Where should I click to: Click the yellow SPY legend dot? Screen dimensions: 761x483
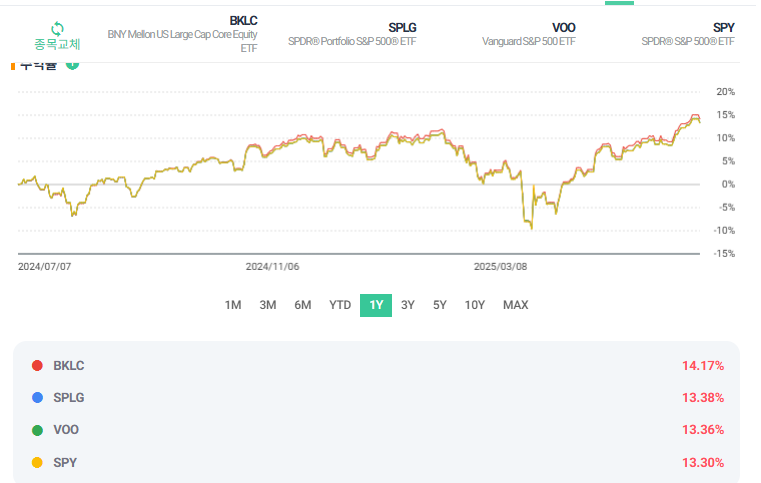click(x=37, y=463)
